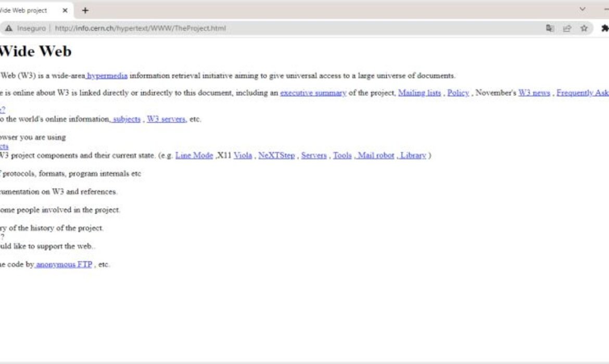Open the executive summary link
Image resolution: width=609 pixels, height=364 pixels.
point(313,93)
